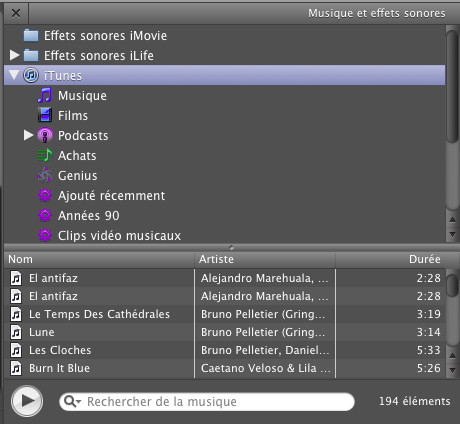Click the purple Podcasts icon
Image resolution: width=460 pixels, height=424 pixels.
[45, 135]
